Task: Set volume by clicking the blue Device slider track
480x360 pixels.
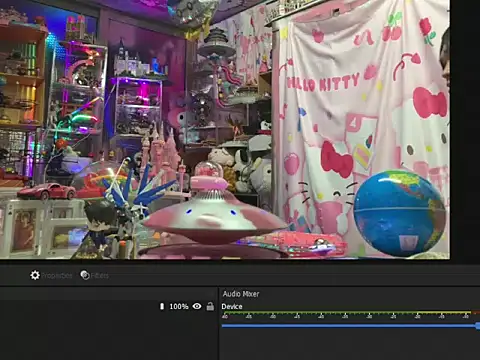Action: point(349,326)
